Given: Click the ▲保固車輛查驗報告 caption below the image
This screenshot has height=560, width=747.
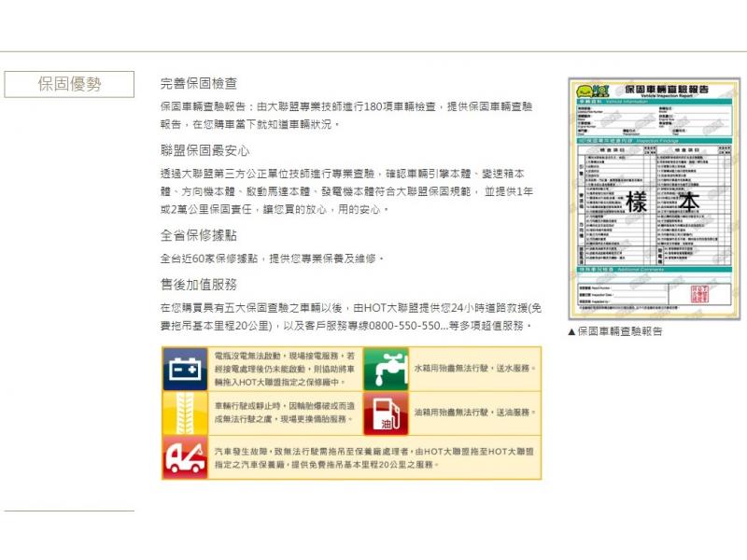Looking at the screenshot, I should (614, 331).
